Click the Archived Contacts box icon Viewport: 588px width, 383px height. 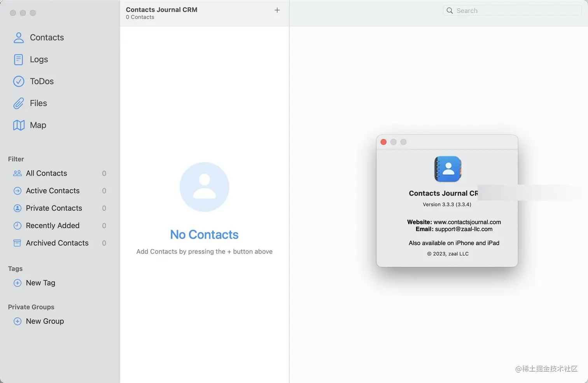17,243
